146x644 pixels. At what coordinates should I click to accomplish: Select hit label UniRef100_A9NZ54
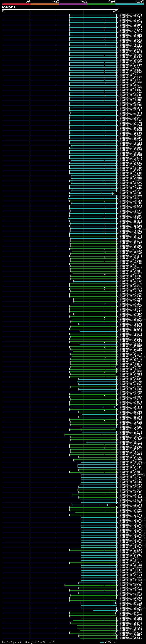tap(131, 196)
